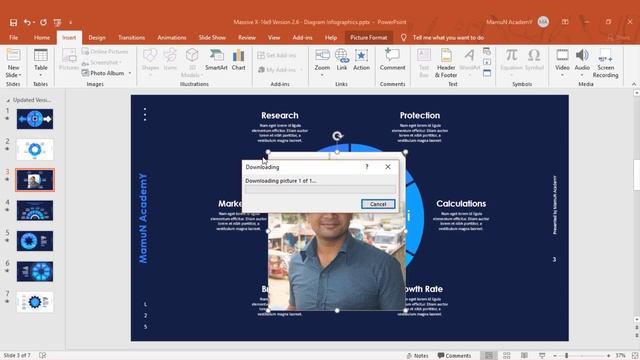The width and height of the screenshot is (640, 360).
Task: Open Header & Footer settings
Action: pyautogui.click(x=446, y=62)
